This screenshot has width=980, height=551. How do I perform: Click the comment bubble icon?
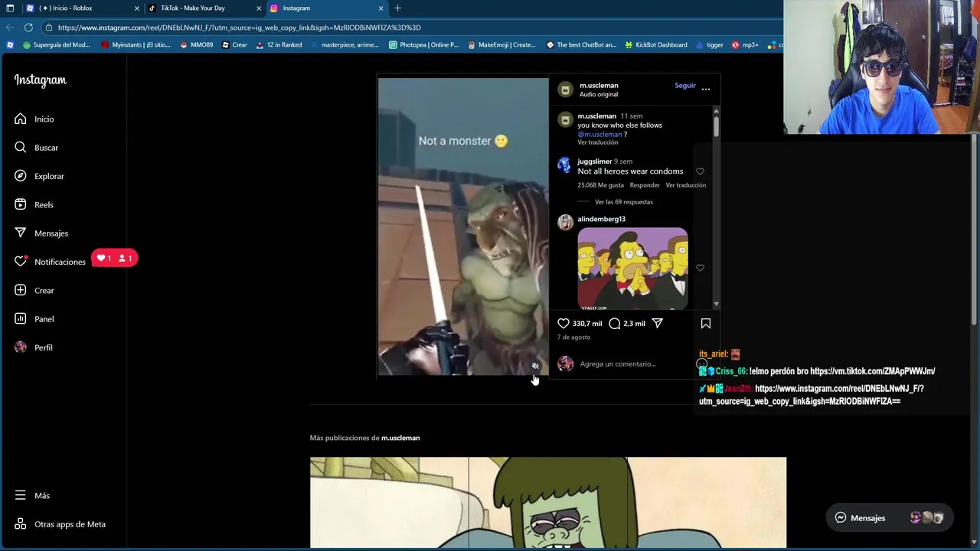click(614, 323)
